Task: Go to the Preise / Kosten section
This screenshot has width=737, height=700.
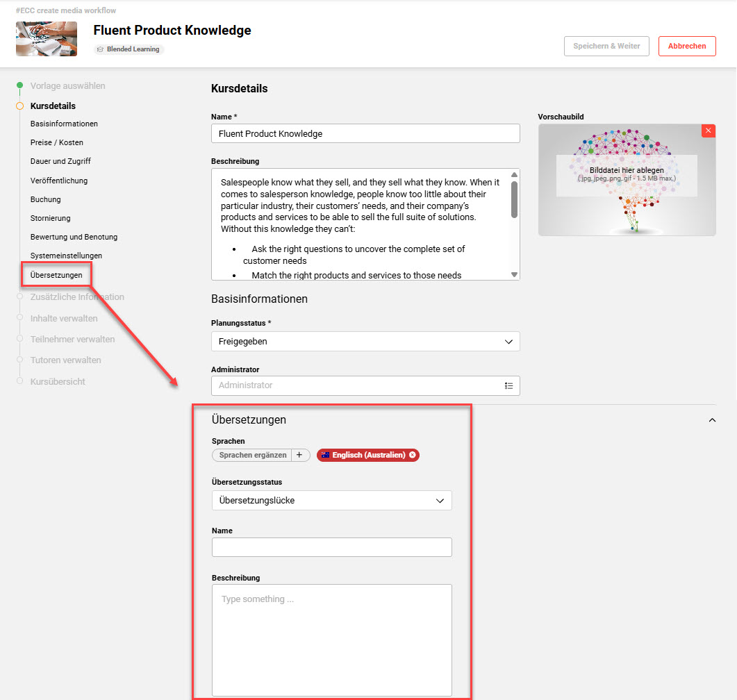Action: 57,142
